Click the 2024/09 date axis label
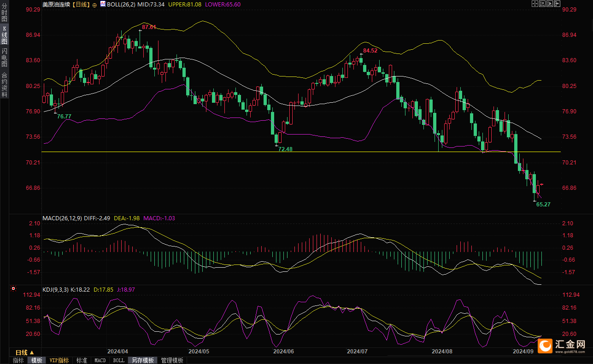Image resolution: width=593 pixels, height=364 pixels. point(524,351)
